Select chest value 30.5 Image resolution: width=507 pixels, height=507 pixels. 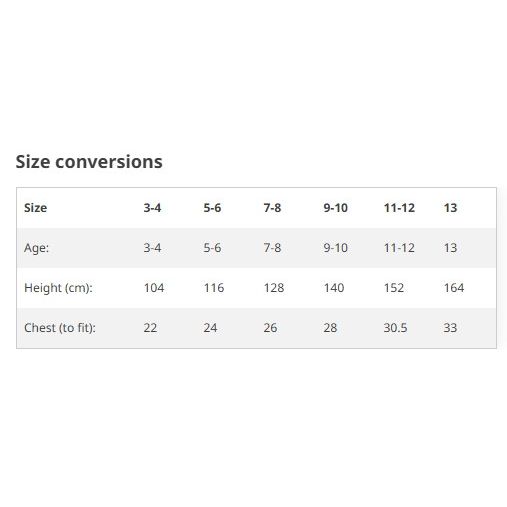(395, 328)
